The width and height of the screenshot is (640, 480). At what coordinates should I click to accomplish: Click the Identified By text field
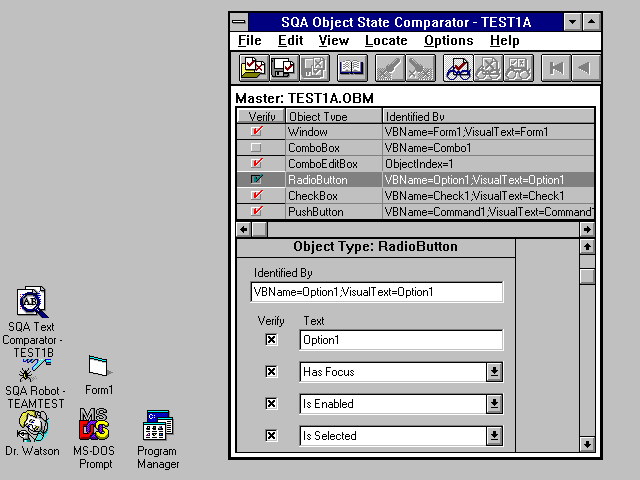point(377,292)
